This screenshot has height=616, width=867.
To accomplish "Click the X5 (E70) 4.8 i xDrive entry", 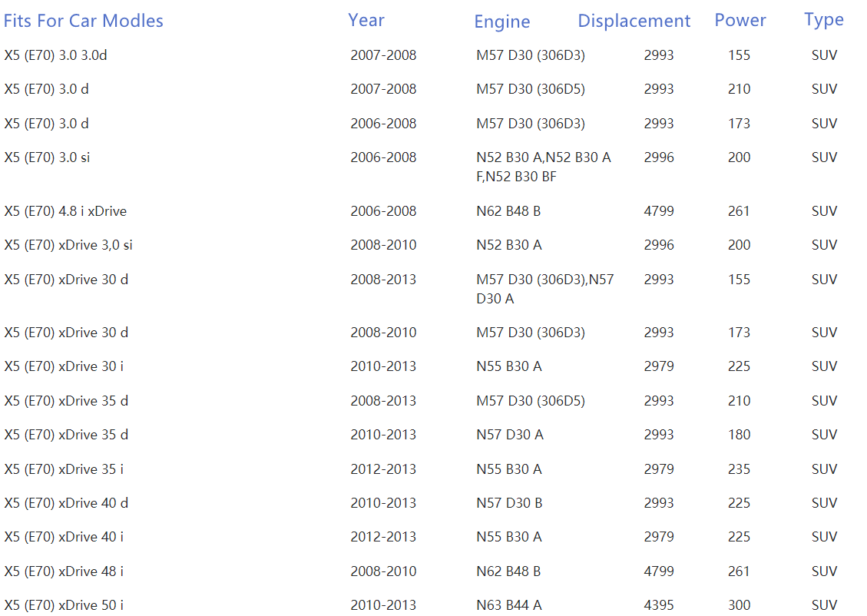I will point(65,211).
